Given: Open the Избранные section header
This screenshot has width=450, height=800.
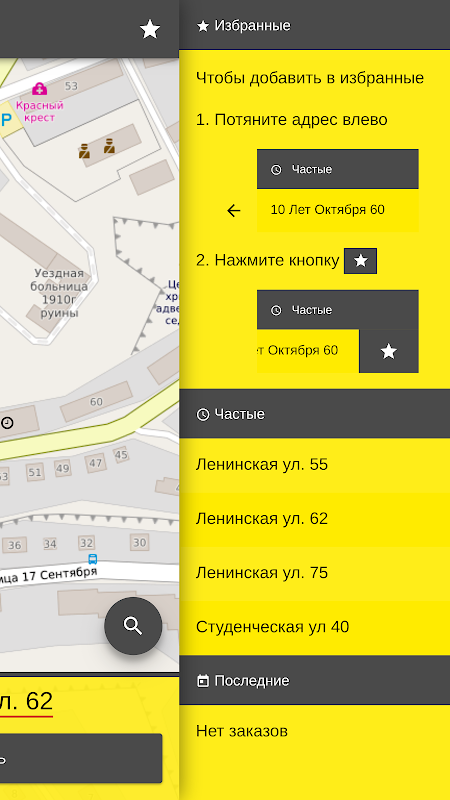Looking at the screenshot, I should click(x=315, y=26).
